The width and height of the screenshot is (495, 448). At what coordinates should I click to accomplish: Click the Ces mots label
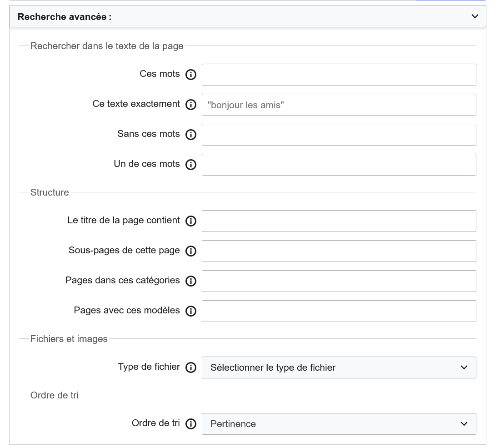[160, 74]
